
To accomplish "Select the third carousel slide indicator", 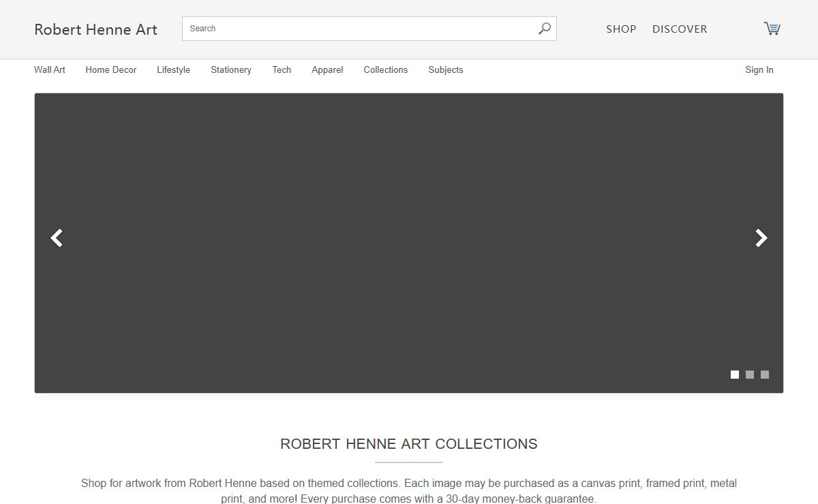I will [x=765, y=375].
